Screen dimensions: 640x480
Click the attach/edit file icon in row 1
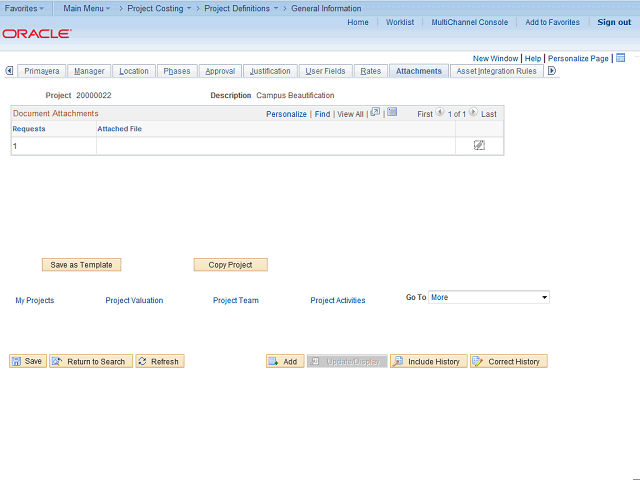[479, 145]
